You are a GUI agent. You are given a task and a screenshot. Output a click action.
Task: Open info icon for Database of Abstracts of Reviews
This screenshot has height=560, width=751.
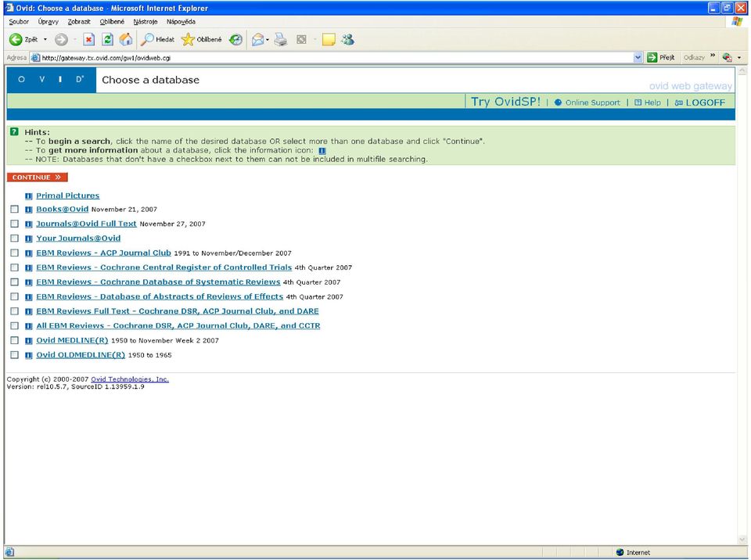[x=29, y=297]
